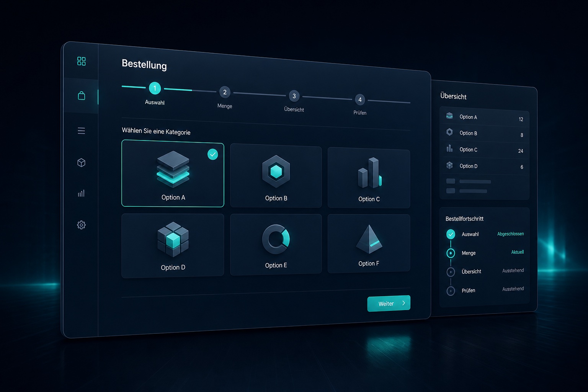Select the Option C category card
The image size is (588, 392).
click(x=369, y=178)
